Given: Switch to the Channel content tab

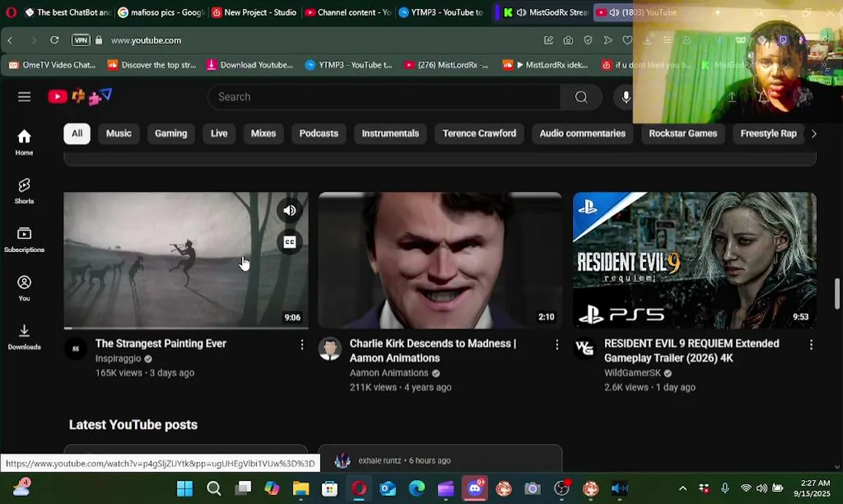Looking at the screenshot, I should (x=347, y=12).
